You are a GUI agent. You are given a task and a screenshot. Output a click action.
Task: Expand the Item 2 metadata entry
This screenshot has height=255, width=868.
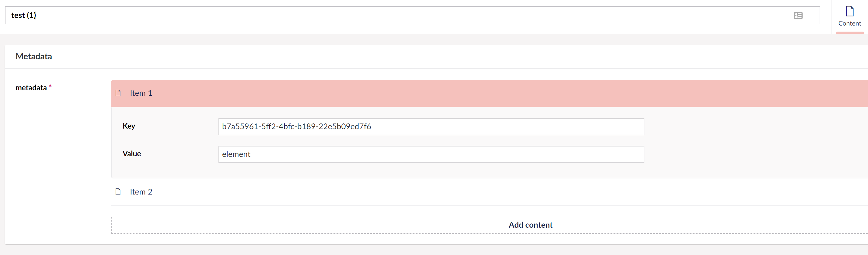point(141,192)
